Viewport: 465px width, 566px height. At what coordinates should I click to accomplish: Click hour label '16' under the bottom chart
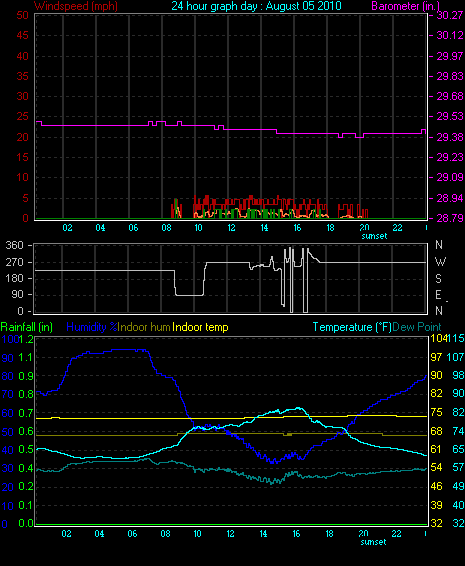(x=296, y=534)
